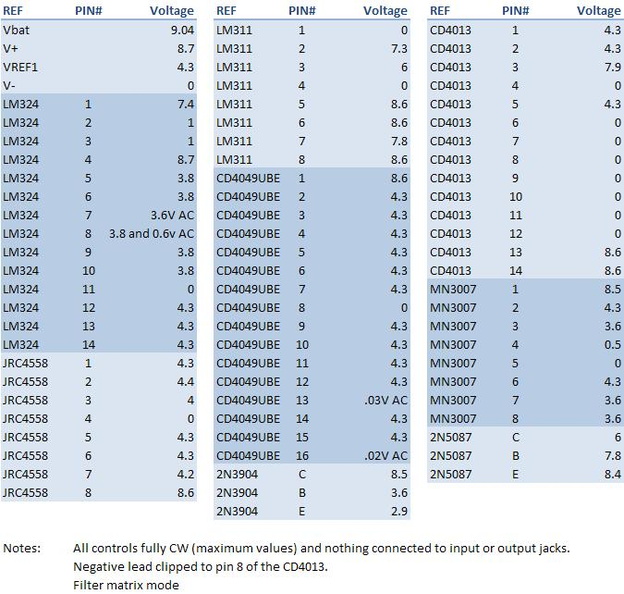Click the CD4013 pin 3 voltage 7.9
Image resolution: width=624 pixels, height=594 pixels.
coord(609,66)
